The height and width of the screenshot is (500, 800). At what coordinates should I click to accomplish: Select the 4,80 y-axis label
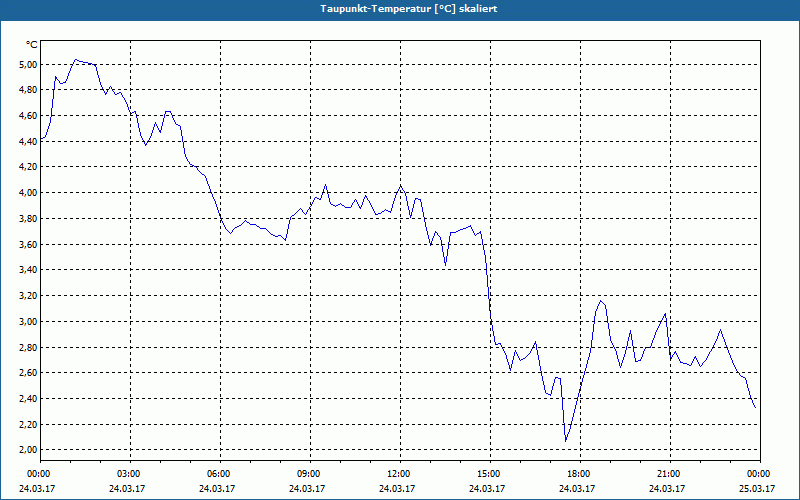[x=28, y=90]
